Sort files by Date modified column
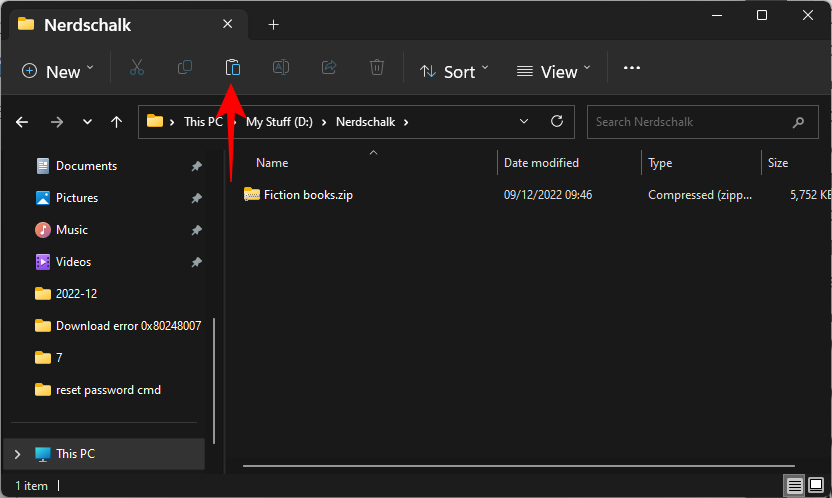Image resolution: width=832 pixels, height=498 pixels. (541, 163)
